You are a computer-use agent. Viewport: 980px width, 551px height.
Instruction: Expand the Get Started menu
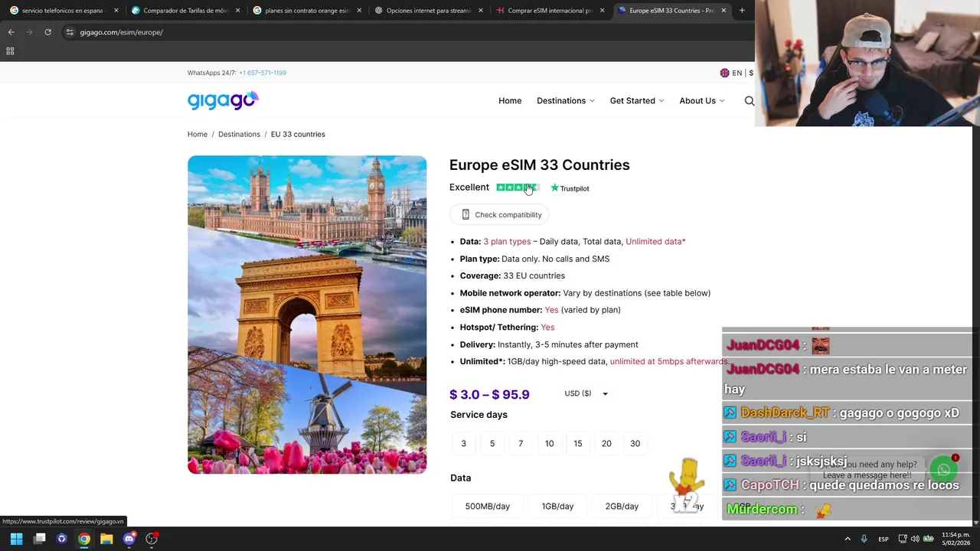[x=637, y=101]
